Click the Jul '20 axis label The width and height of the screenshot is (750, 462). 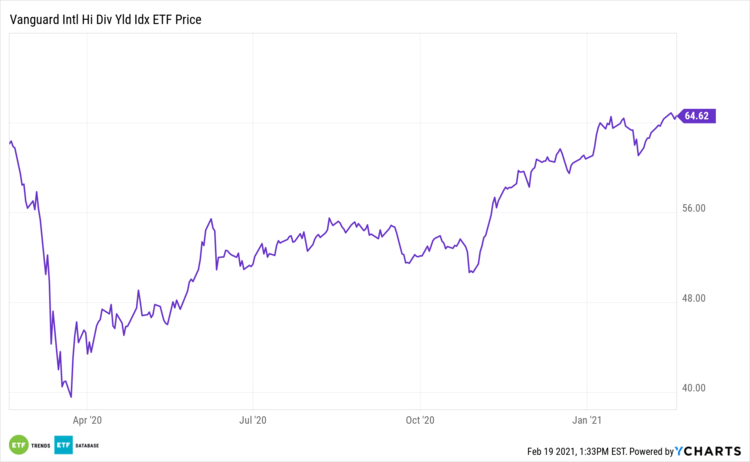click(x=255, y=422)
